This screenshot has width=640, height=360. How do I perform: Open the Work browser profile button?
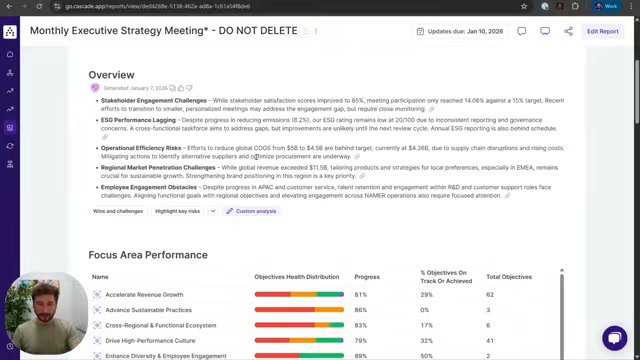pos(606,6)
